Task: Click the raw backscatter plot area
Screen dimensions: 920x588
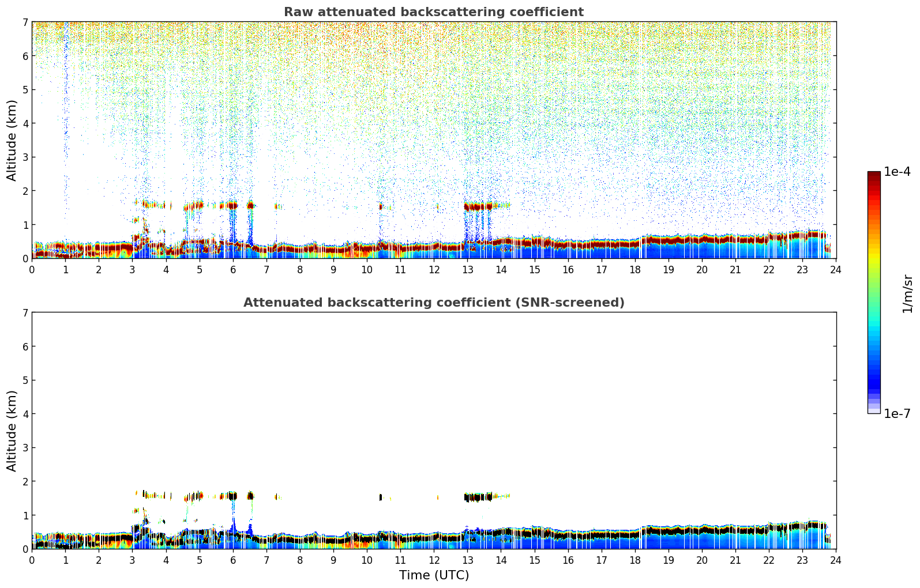Action: (x=434, y=140)
